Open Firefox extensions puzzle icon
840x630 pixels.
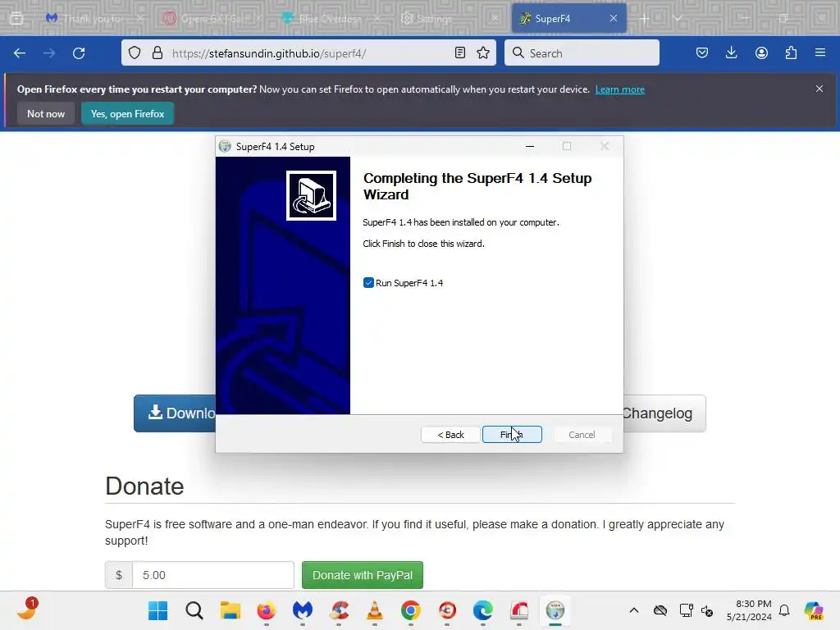pos(791,53)
